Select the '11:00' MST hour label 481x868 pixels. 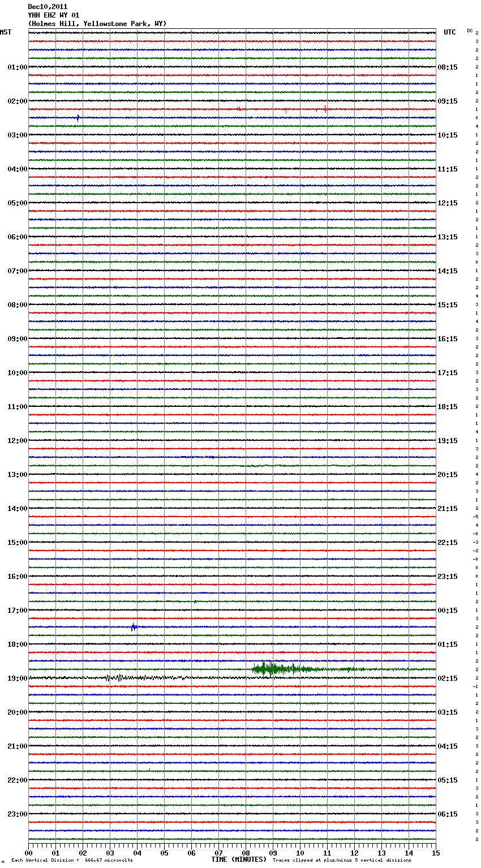point(18,407)
